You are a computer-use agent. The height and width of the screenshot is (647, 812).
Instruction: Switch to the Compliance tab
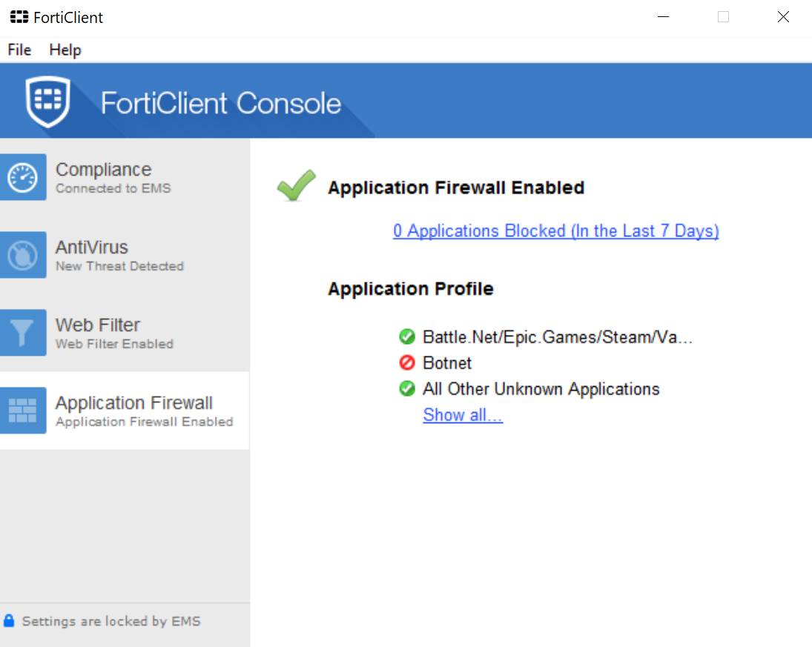[125, 177]
